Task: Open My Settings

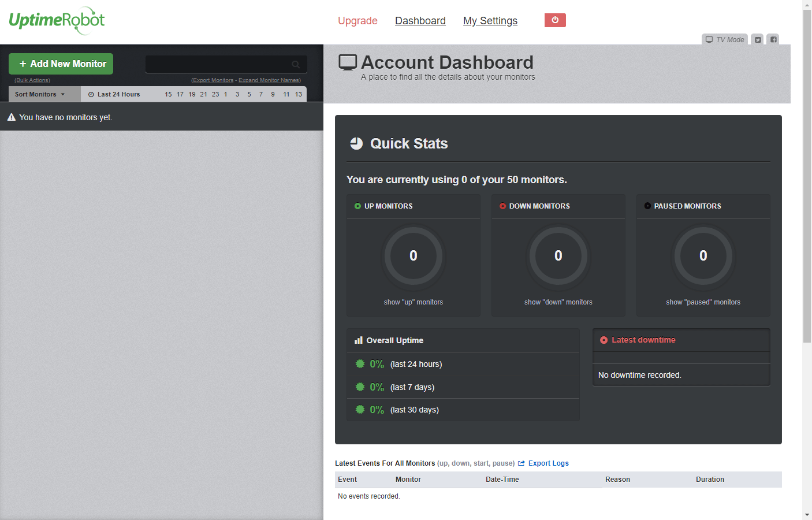Action: point(490,21)
